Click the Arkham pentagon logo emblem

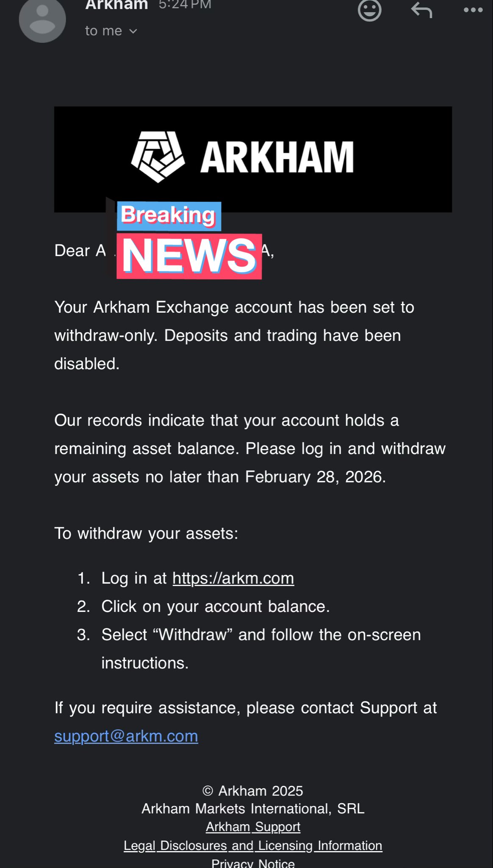[x=158, y=157]
